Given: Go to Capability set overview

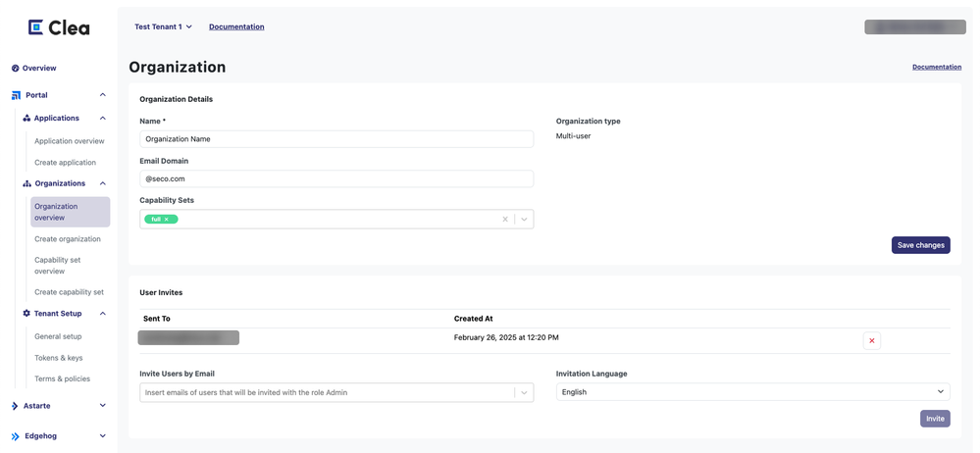Looking at the screenshot, I should pyautogui.click(x=58, y=266).
